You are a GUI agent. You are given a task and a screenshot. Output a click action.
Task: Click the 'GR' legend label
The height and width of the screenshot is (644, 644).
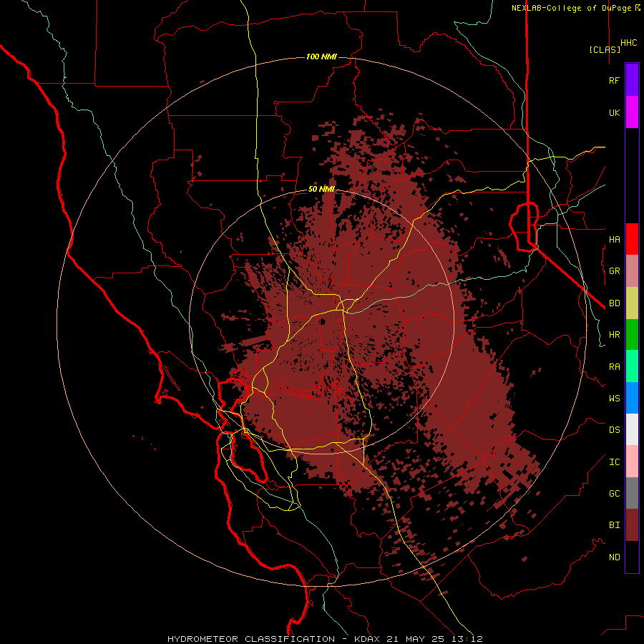pos(615,271)
